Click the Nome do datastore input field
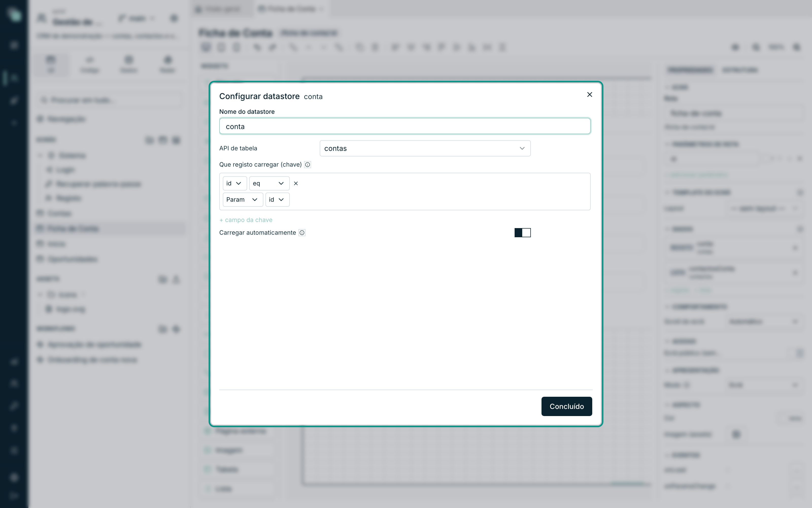The width and height of the screenshot is (812, 508). pyautogui.click(x=405, y=126)
